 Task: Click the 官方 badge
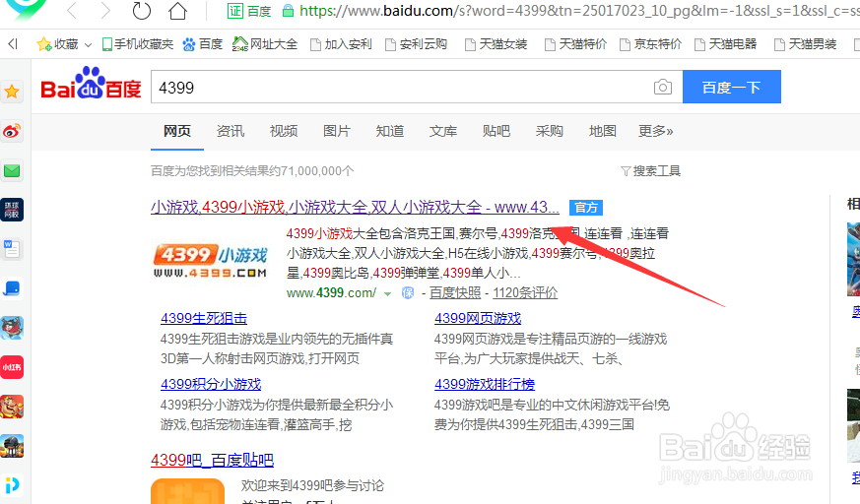click(x=586, y=208)
